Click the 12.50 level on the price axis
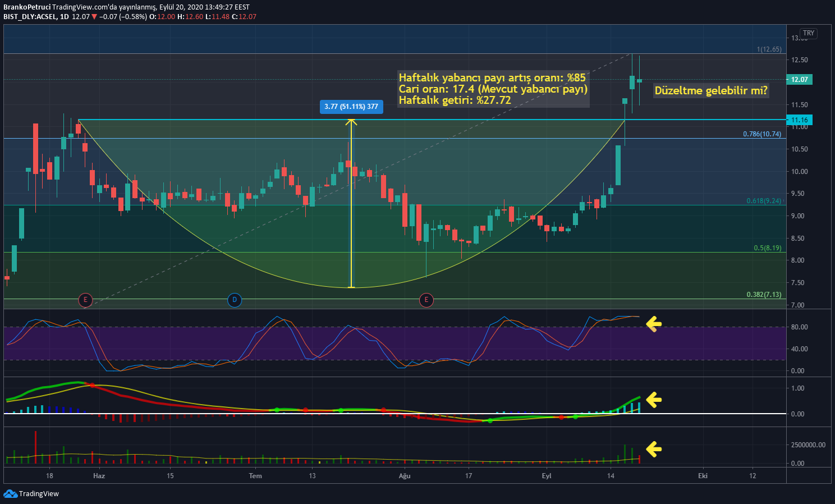The height and width of the screenshot is (504, 835). pyautogui.click(x=800, y=60)
